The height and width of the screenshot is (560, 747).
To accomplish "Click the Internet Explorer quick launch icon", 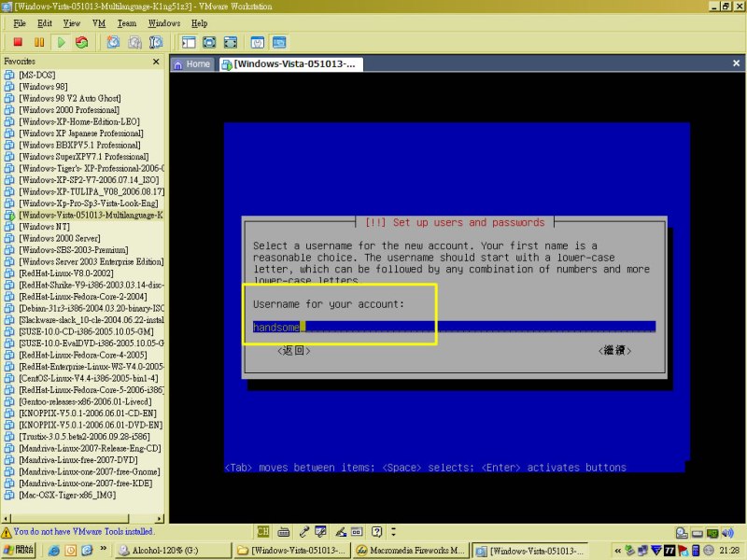I will tap(54, 551).
